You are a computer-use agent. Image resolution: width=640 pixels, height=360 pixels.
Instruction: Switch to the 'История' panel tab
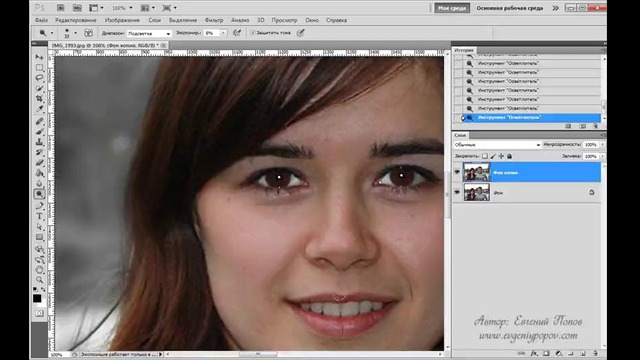click(464, 50)
